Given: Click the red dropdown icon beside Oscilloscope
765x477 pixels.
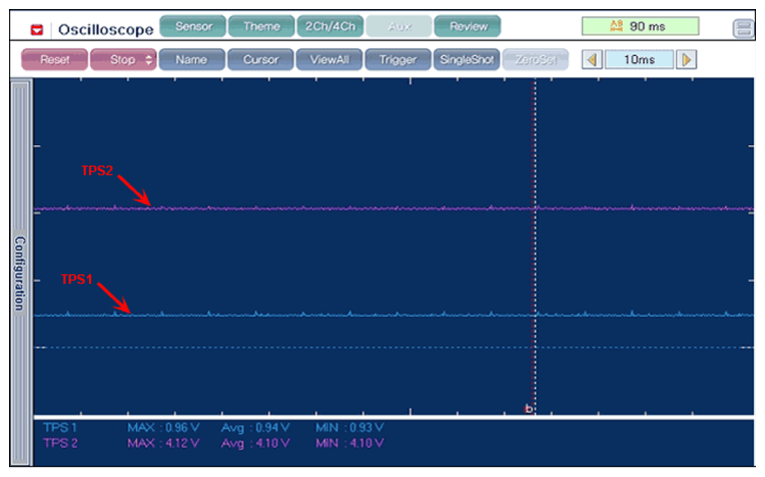Looking at the screenshot, I should 37,30.
